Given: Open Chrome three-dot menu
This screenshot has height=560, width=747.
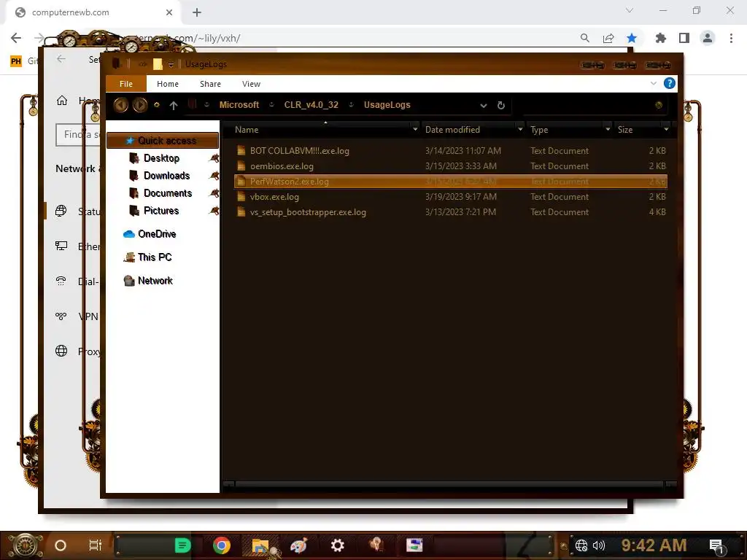Looking at the screenshot, I should point(731,38).
